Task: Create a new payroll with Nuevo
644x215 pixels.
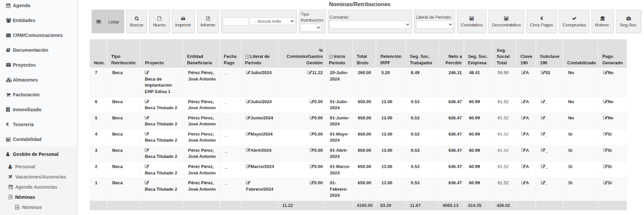Action: pos(159,21)
